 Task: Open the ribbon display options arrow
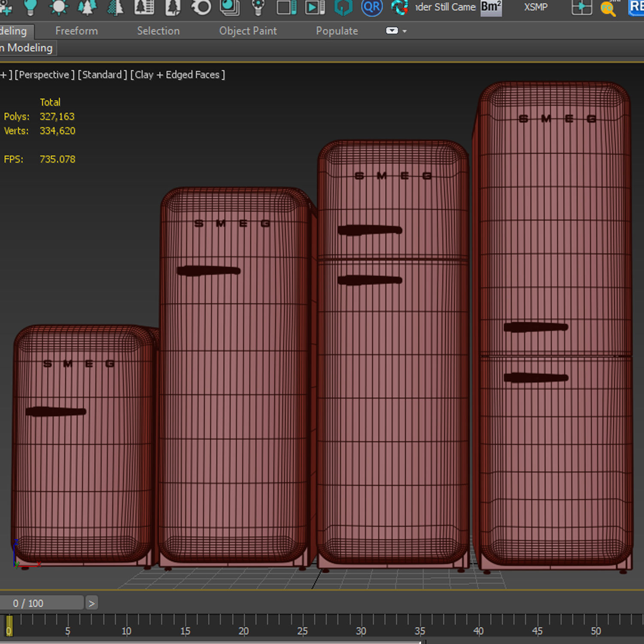click(404, 31)
